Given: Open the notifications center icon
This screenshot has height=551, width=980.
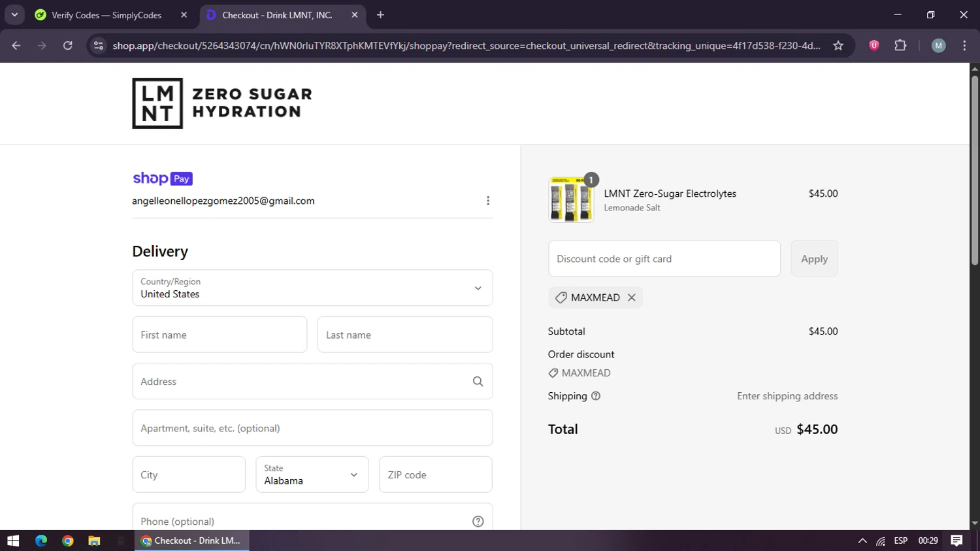Looking at the screenshot, I should click(957, 541).
